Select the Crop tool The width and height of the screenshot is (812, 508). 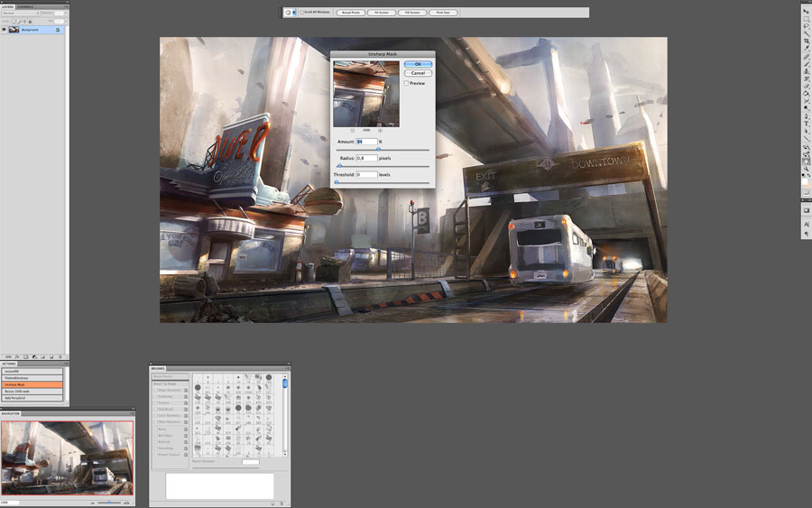point(806,41)
